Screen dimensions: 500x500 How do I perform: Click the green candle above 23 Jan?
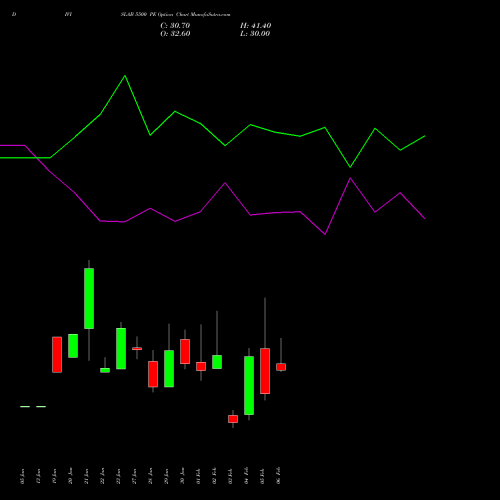tap(121, 349)
